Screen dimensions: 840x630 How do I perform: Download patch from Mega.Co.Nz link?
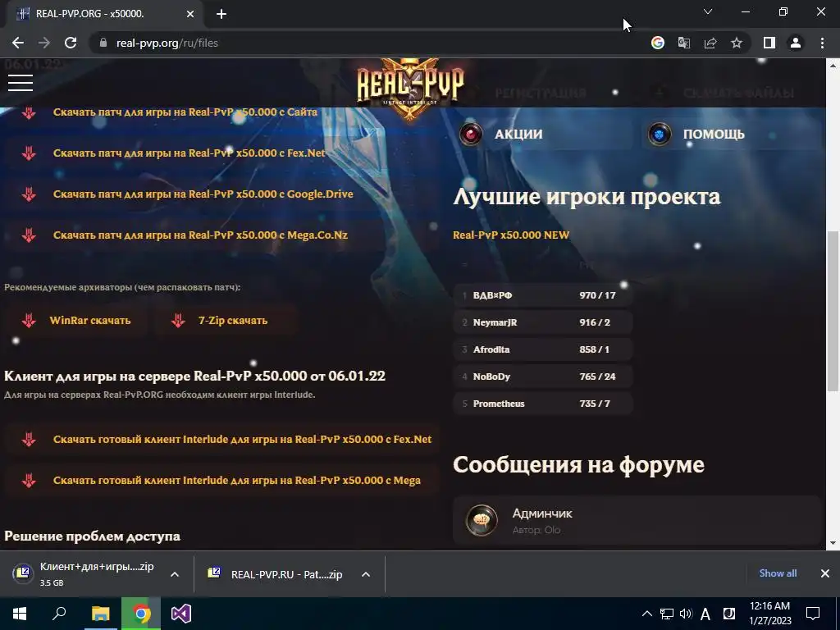[x=200, y=235]
